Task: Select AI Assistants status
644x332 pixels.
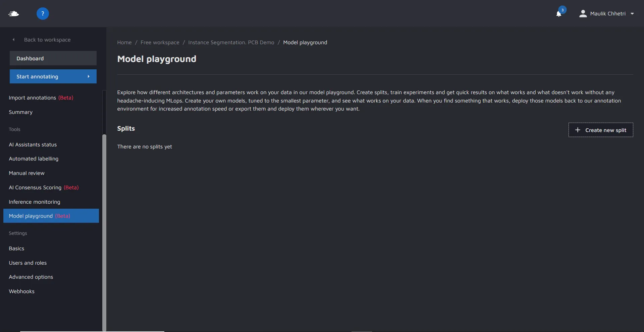Action: click(x=33, y=145)
